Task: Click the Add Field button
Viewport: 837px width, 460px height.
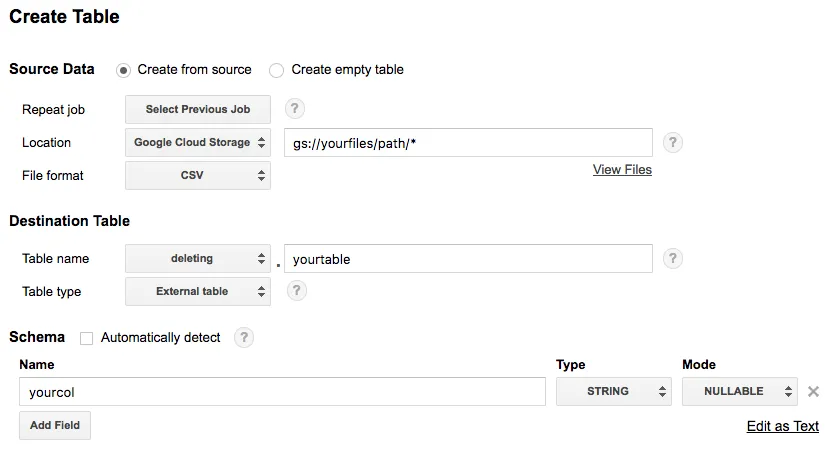Action: [x=55, y=425]
